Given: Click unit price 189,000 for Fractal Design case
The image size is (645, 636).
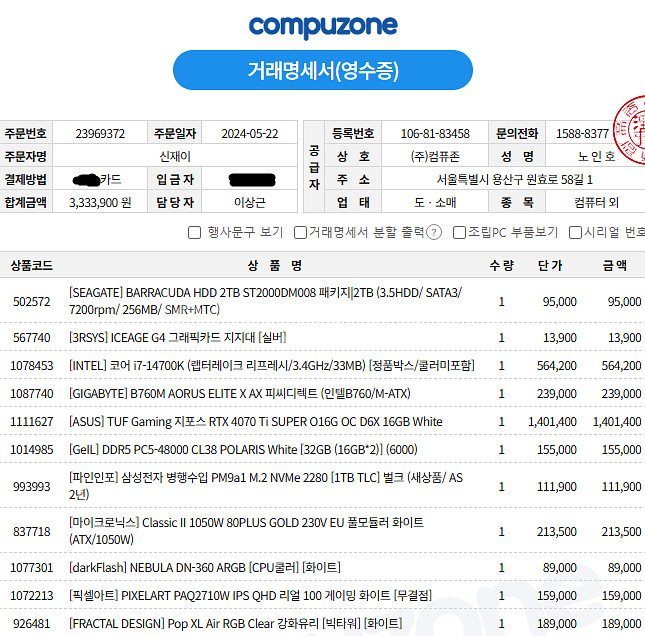Looking at the screenshot, I should tap(557, 624).
